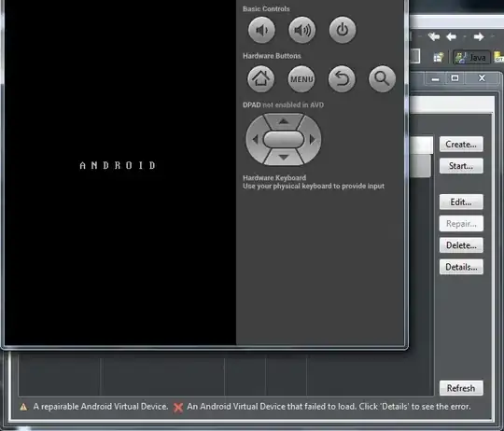Click Refresh in AVD Manager
Viewport: 504px width, 431px height.
(x=461, y=388)
